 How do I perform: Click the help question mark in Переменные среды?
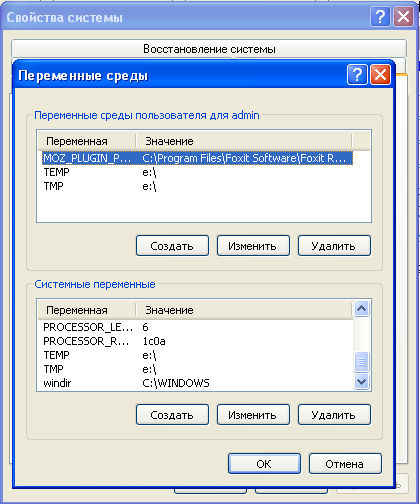[x=357, y=75]
